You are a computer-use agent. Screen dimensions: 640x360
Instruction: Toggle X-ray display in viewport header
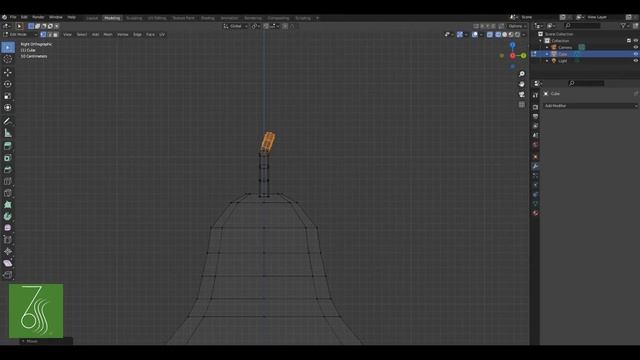click(x=489, y=35)
